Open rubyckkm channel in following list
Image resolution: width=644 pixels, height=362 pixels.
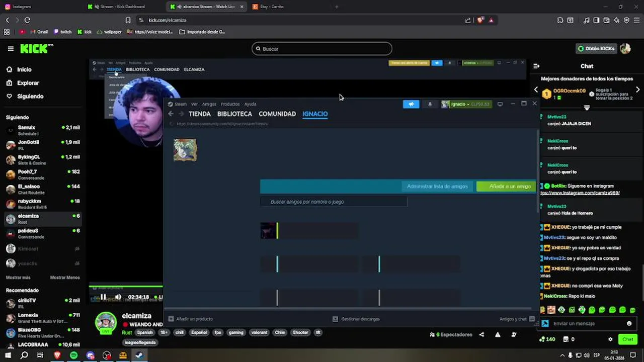tap(43, 204)
